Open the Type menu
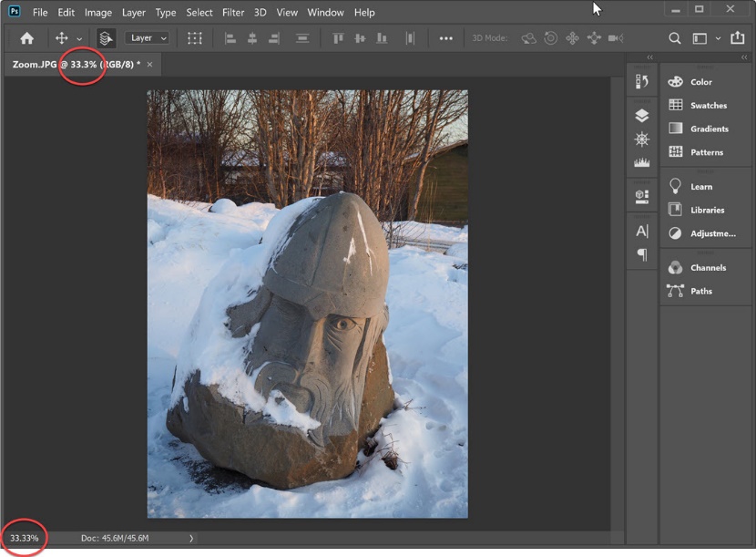Viewport: 756px width, 557px height. tap(166, 13)
